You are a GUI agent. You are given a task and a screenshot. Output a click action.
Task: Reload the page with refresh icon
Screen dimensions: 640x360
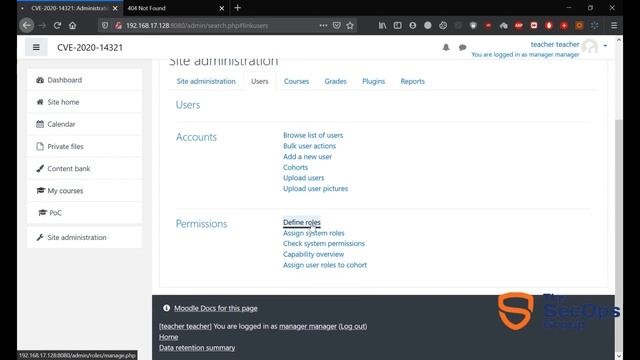click(57, 25)
